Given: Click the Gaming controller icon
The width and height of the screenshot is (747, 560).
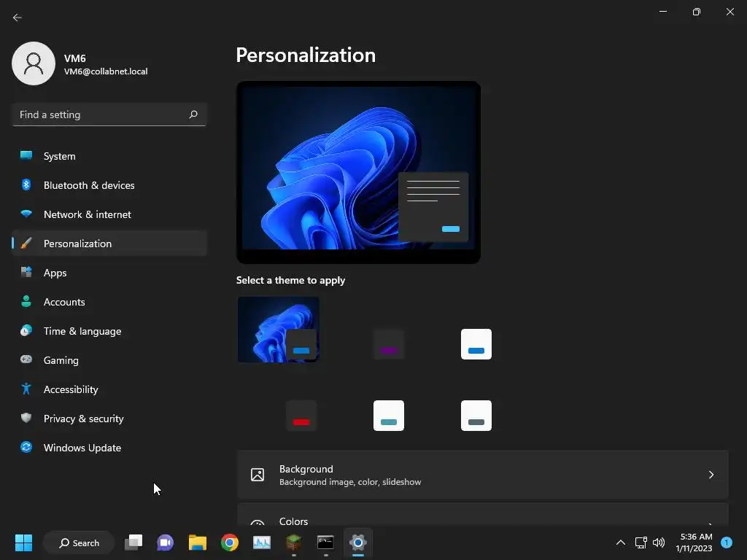Looking at the screenshot, I should pos(26,359).
